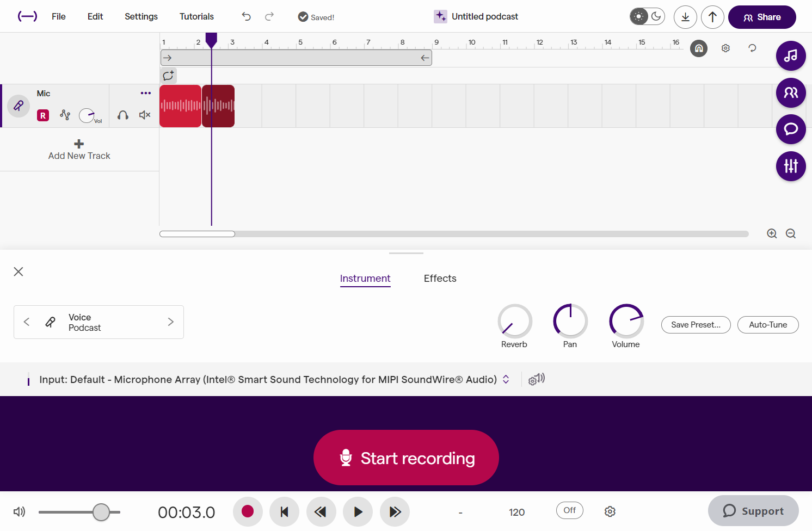The width and height of the screenshot is (812, 531).
Task: Click the Mic track volume knob
Action: (x=87, y=115)
